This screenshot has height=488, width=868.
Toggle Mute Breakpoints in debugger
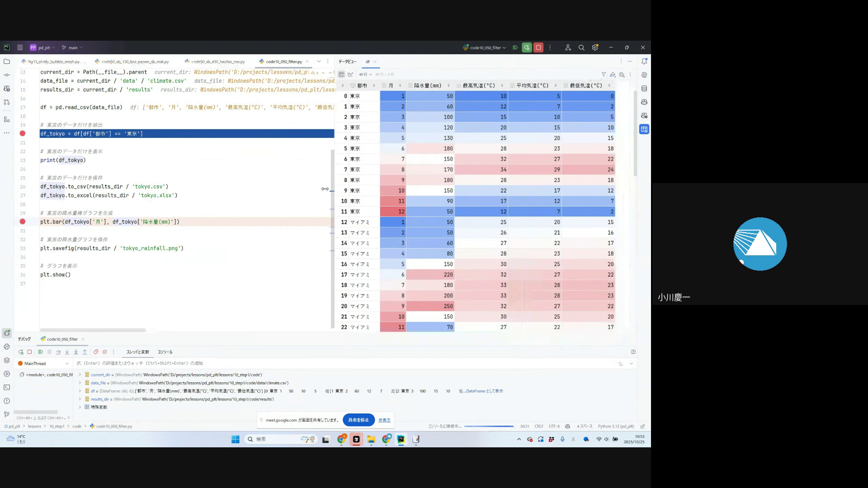[105, 352]
